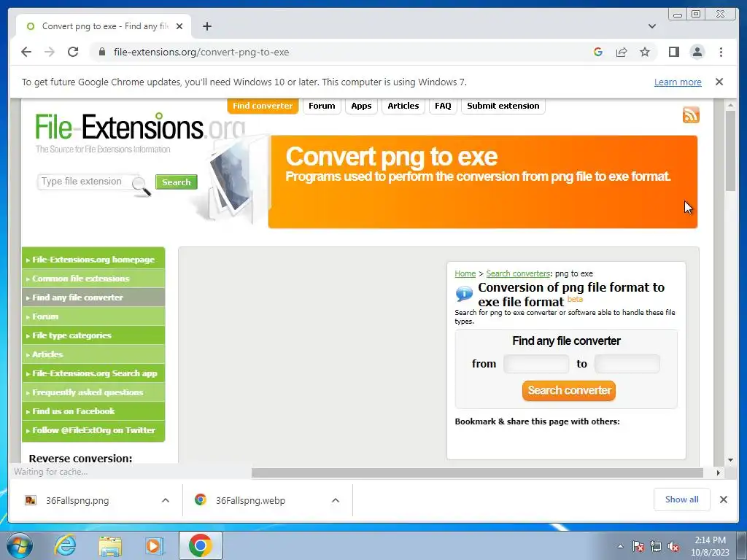Screen dimensions: 747x560
Task: Close the downloads bar
Action: pyautogui.click(x=723, y=499)
